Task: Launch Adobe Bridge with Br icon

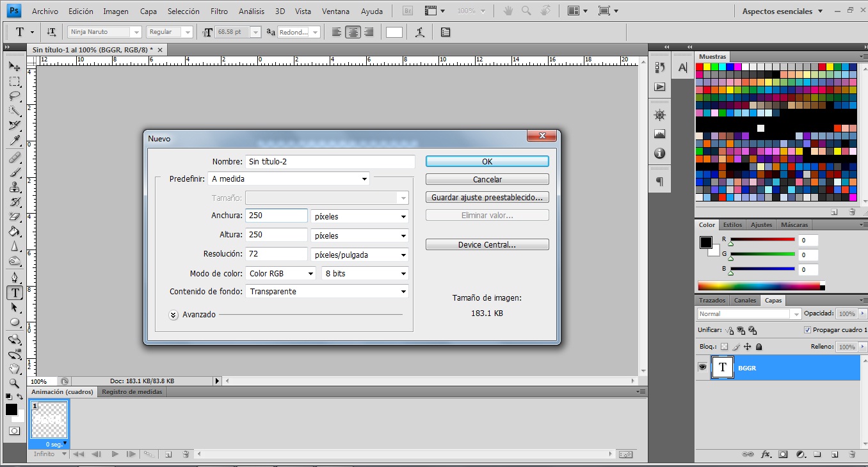Action: pyautogui.click(x=408, y=11)
